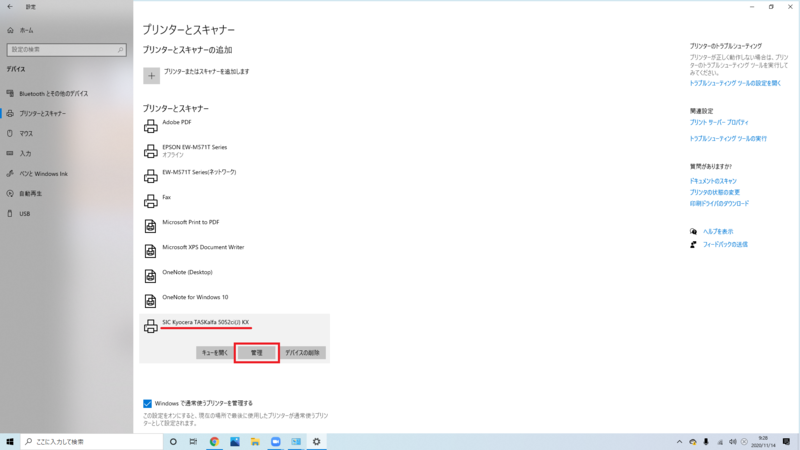Select OneNote (Desktop) printer

tap(187, 272)
